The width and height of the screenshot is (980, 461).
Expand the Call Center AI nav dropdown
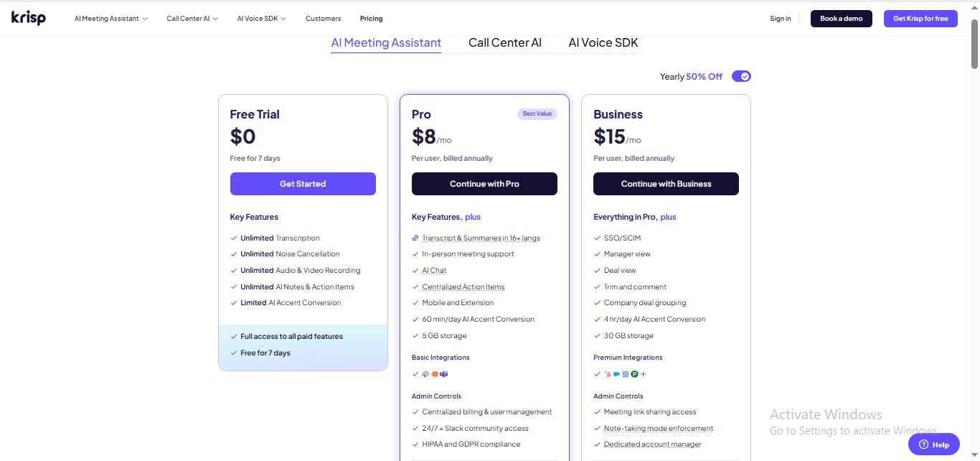[192, 19]
